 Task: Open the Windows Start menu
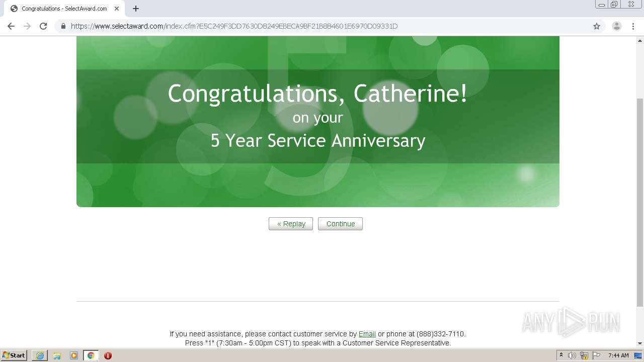(14, 355)
